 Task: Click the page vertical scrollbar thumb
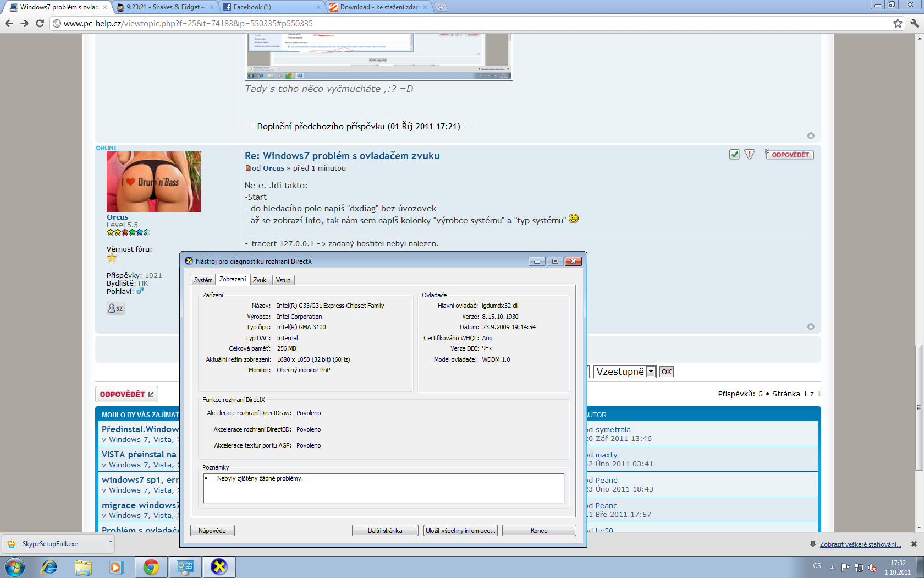pos(919,407)
